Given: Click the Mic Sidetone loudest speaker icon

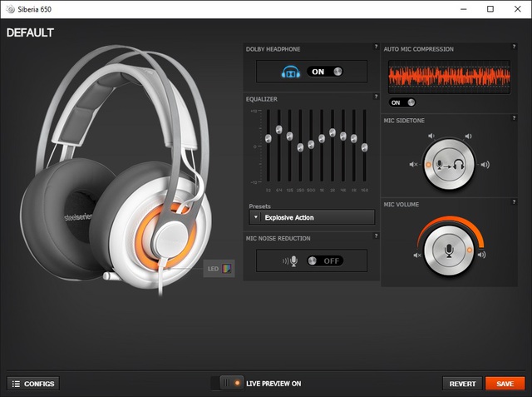Looking at the screenshot, I should click(485, 165).
